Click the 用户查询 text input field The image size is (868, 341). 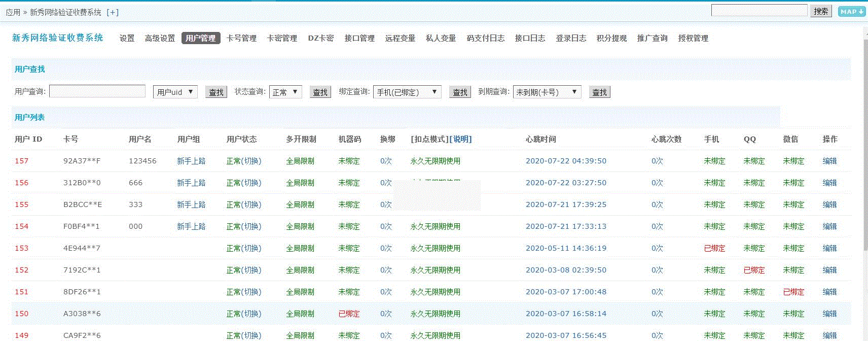point(97,91)
